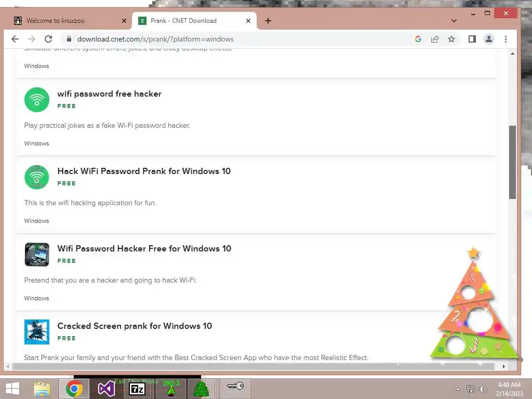
Task: Close the Prank - CNET Download tab
Action: coord(248,21)
